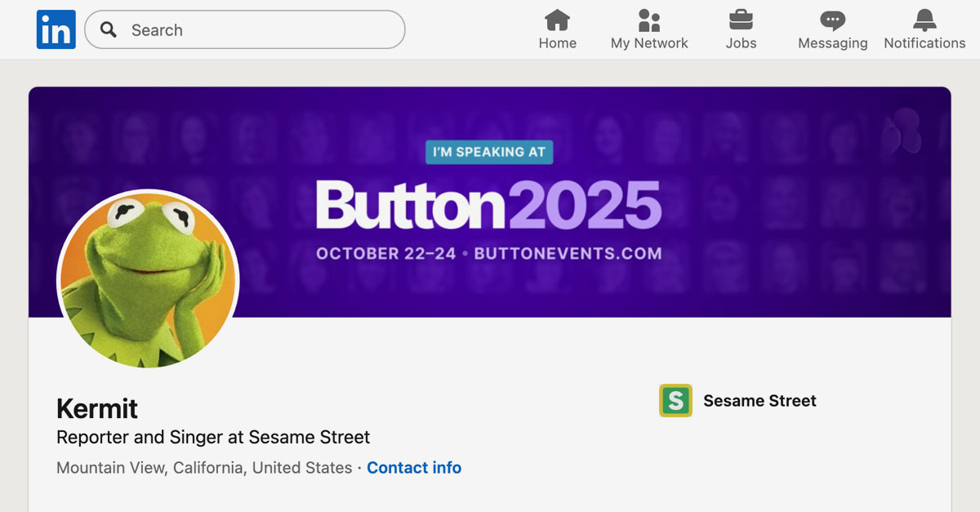
Task: Click the 'I'M SPEAKING AT' badge
Action: point(489,152)
